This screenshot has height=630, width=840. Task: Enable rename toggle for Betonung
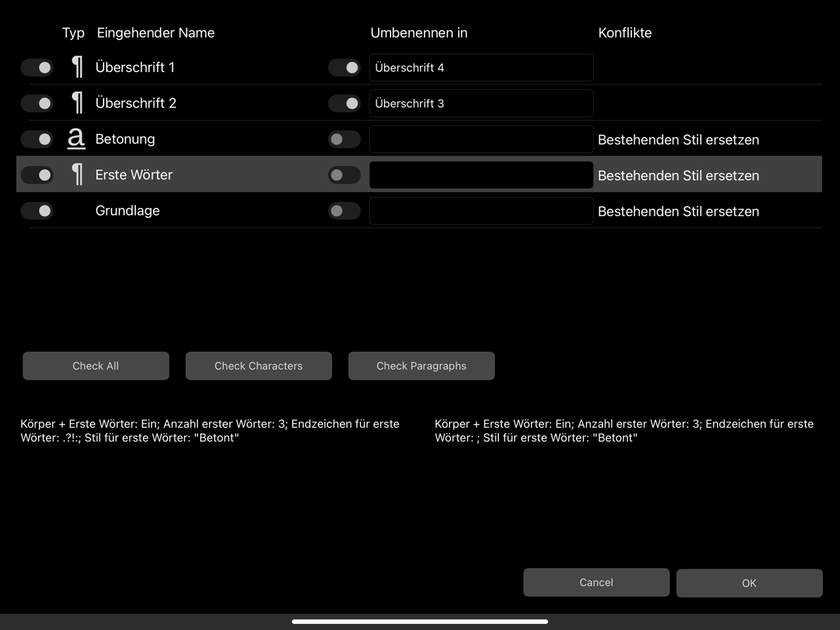click(345, 139)
